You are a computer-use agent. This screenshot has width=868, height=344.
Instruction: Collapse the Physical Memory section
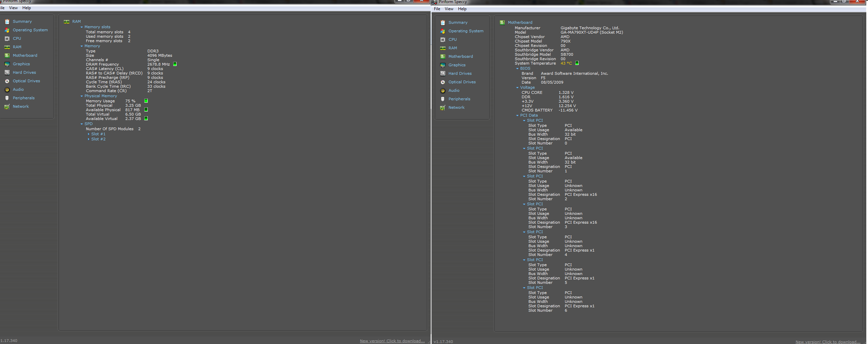pos(82,96)
